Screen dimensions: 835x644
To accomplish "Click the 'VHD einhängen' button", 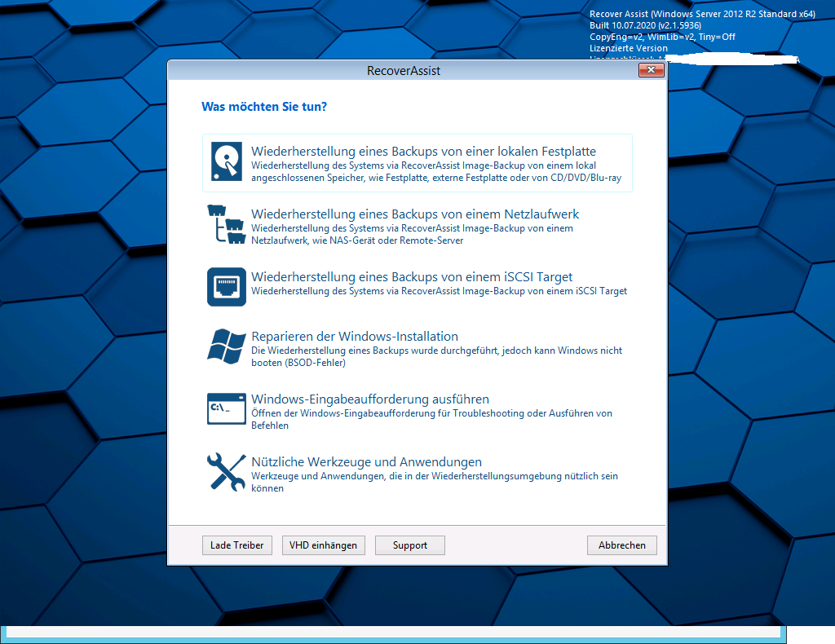I will 323,545.
